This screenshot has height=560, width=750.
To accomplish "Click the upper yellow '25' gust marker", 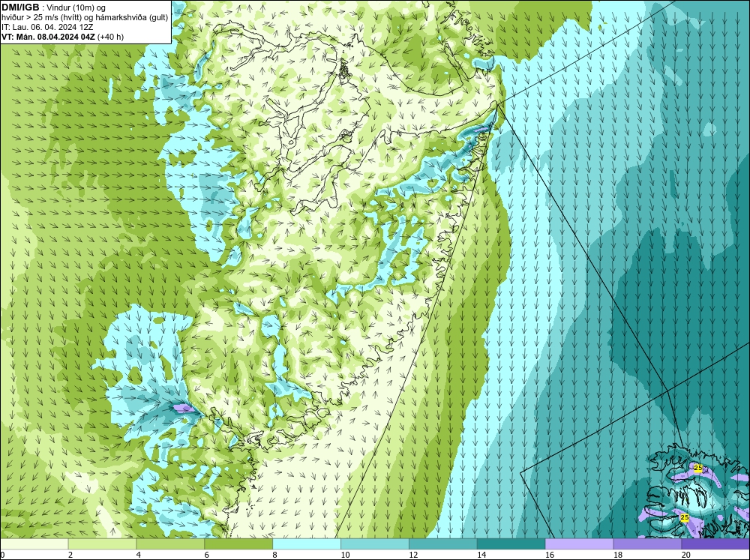I will click(697, 467).
